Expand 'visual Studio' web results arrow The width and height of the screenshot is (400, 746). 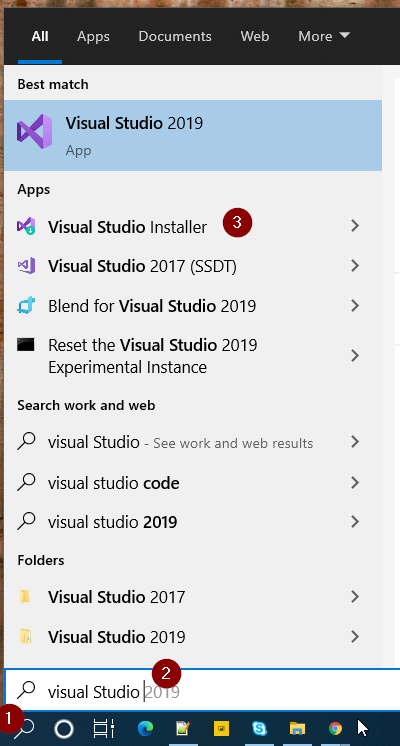pyautogui.click(x=355, y=442)
